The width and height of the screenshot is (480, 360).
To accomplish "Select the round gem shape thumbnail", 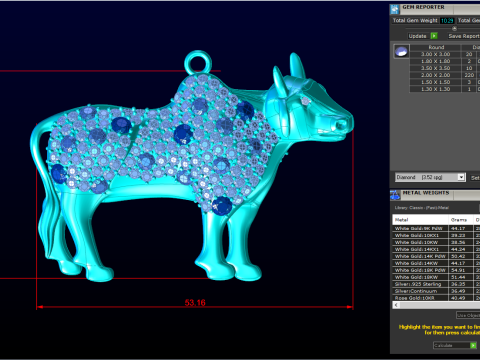I will 401,51.
